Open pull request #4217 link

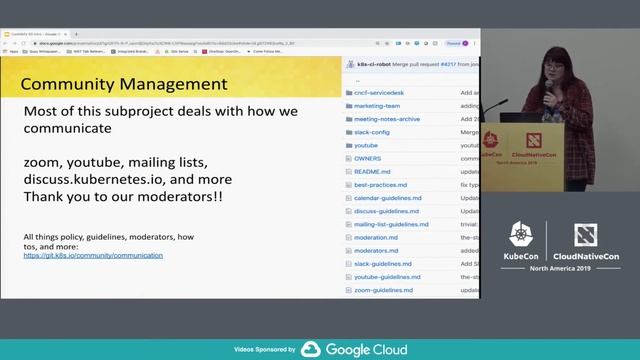[x=448, y=64]
